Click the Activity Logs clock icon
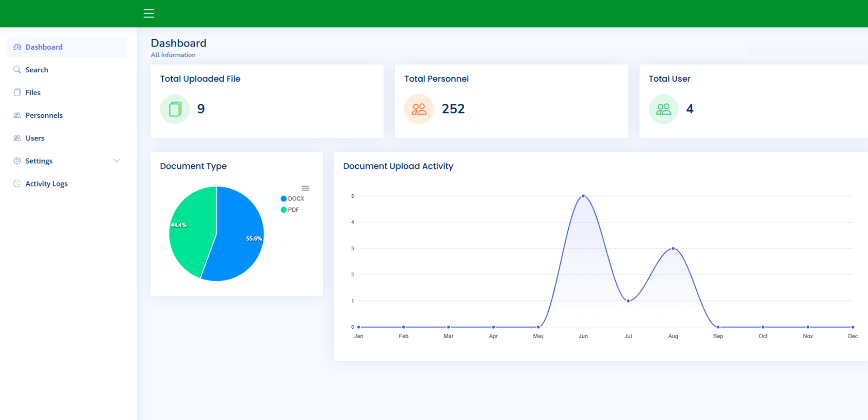868x420 pixels. [x=17, y=183]
